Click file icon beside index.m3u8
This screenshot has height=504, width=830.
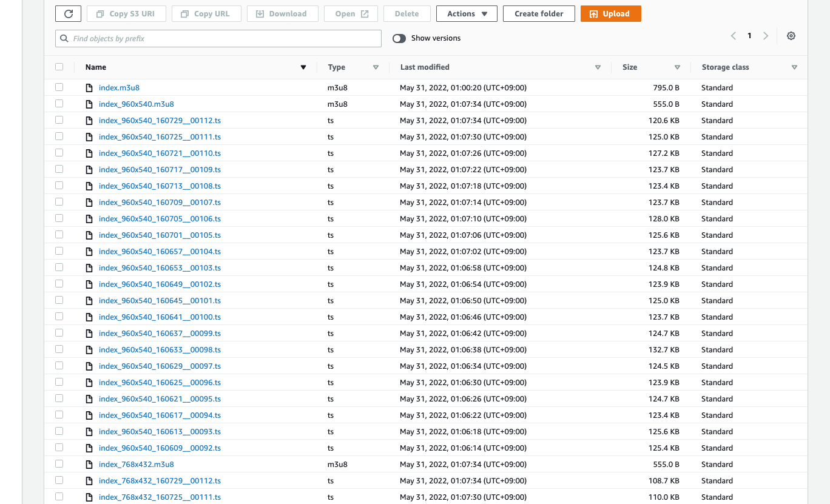pos(89,88)
